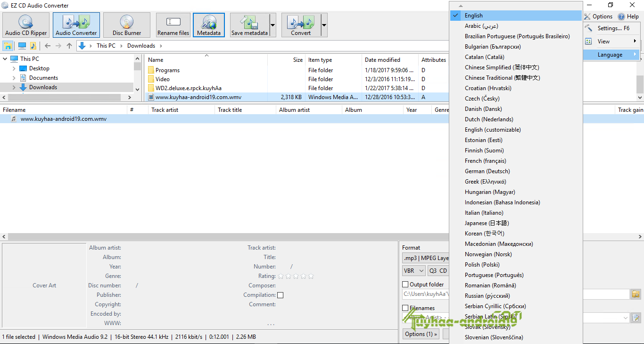Click the Options (1) » button

pos(421,334)
